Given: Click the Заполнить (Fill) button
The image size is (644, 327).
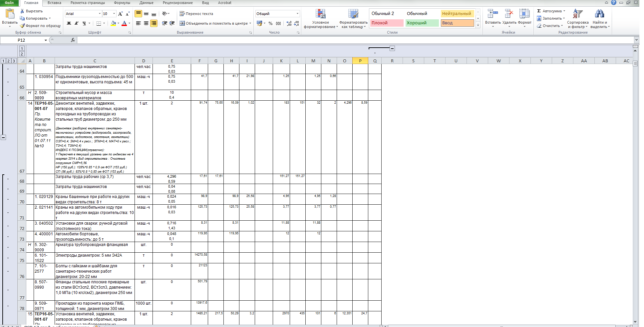Looking at the screenshot, I should point(551,18).
